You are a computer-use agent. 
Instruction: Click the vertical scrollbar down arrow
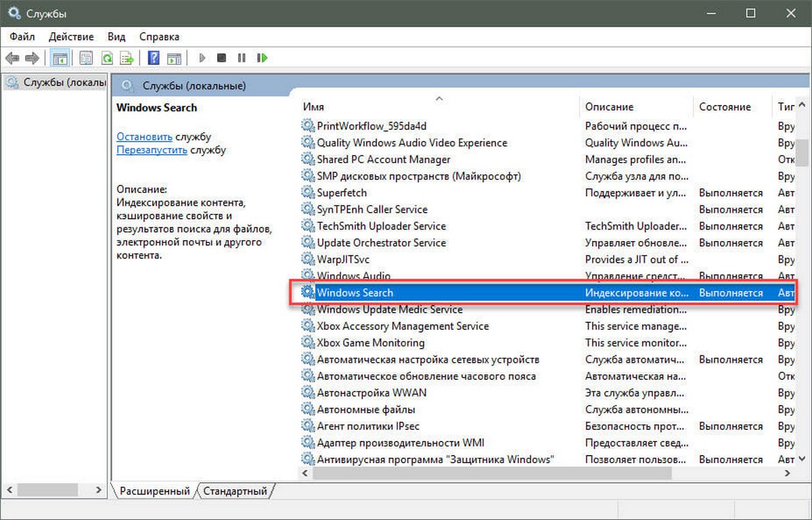coord(803,460)
